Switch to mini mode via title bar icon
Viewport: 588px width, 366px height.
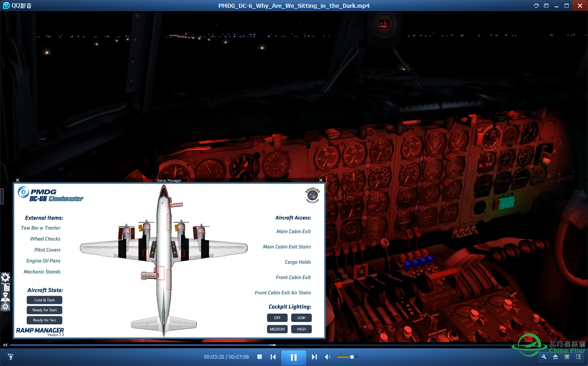547,6
